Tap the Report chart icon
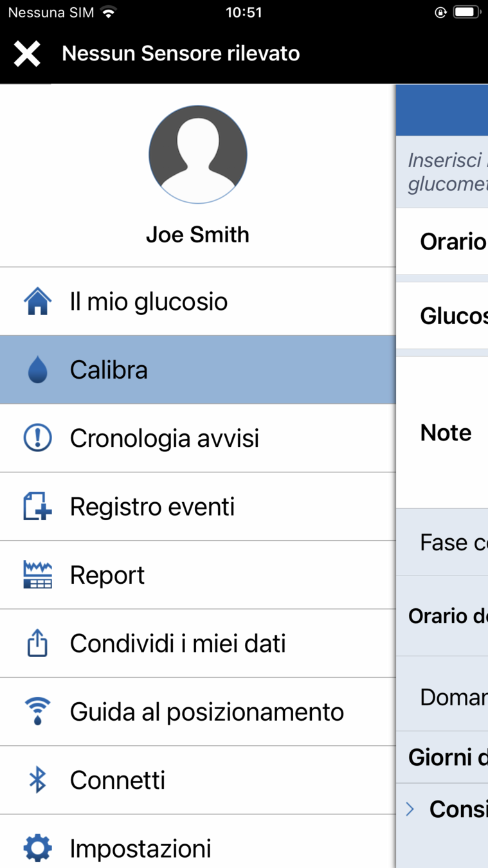This screenshot has height=868, width=488. pyautogui.click(x=37, y=575)
